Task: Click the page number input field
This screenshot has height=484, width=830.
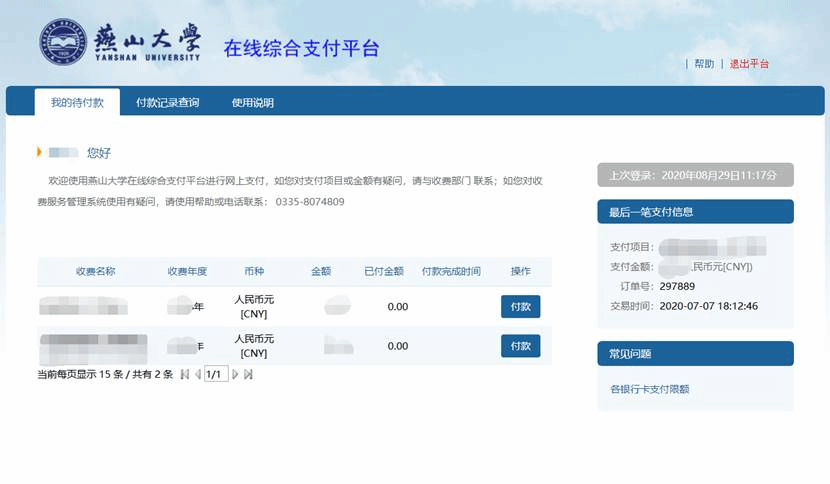Action: [215, 374]
